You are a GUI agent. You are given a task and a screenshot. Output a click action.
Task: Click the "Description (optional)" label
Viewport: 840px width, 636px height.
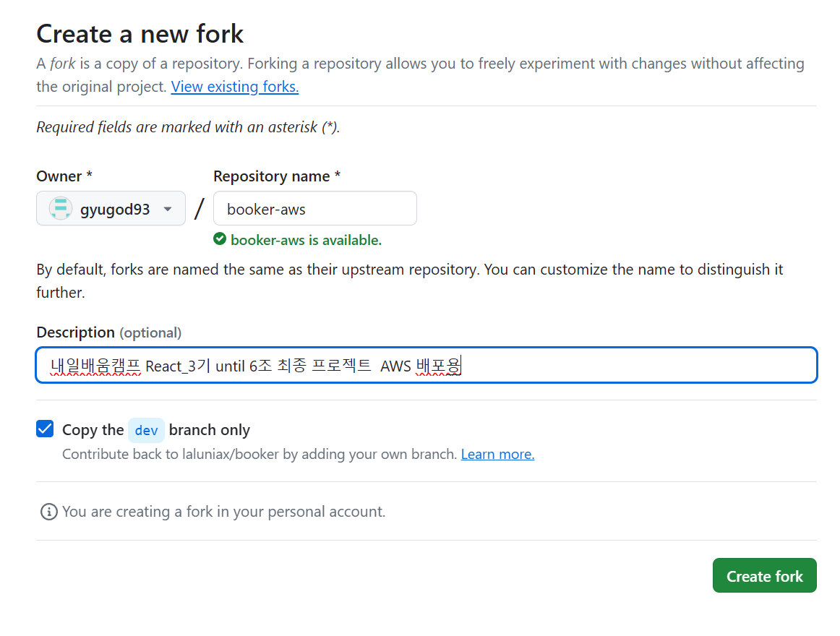pos(108,332)
